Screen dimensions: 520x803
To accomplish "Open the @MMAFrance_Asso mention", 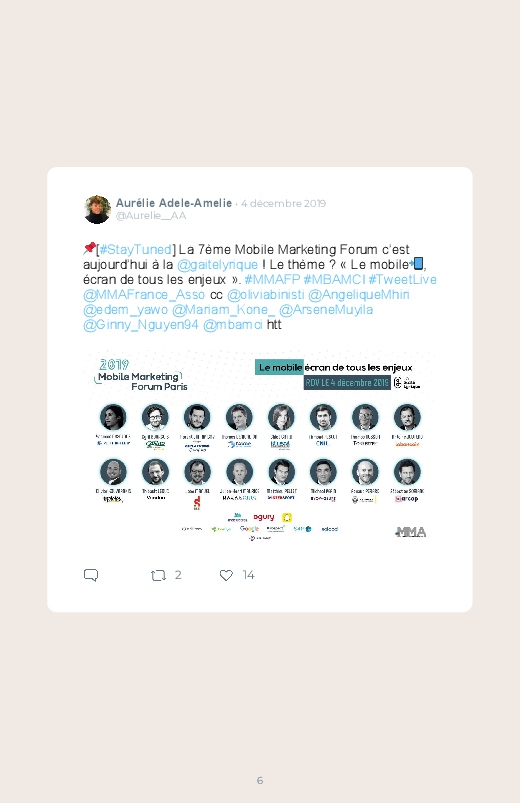I will pos(144,295).
